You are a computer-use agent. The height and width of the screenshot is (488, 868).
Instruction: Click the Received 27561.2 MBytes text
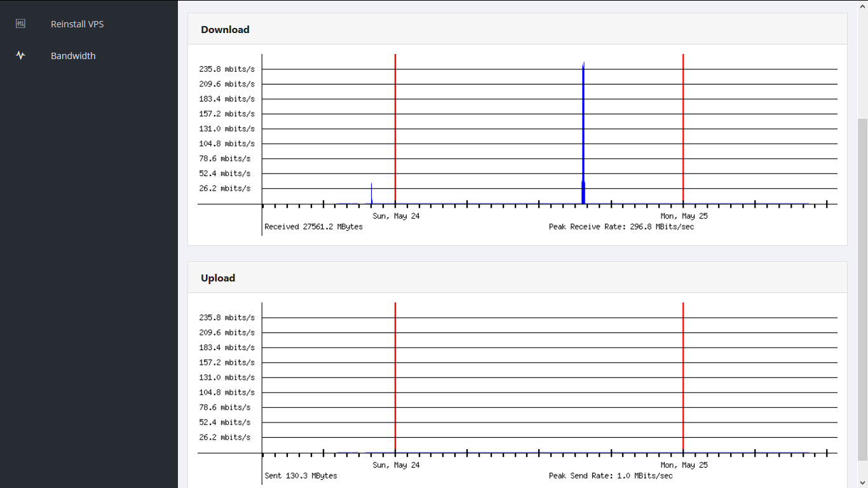click(x=314, y=227)
